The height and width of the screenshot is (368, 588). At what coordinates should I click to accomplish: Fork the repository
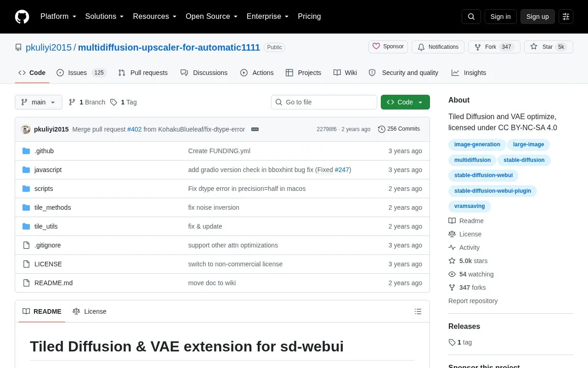[x=494, y=47]
